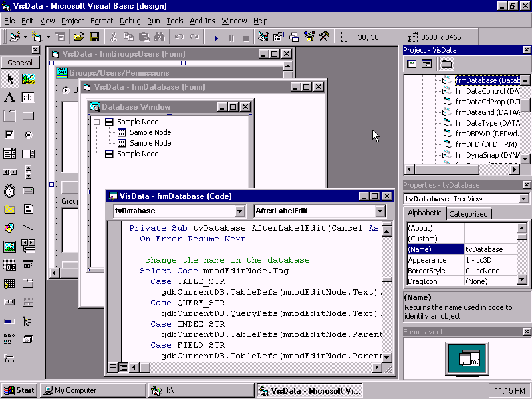Open the Object Browser from the toolbar

(x=309, y=37)
